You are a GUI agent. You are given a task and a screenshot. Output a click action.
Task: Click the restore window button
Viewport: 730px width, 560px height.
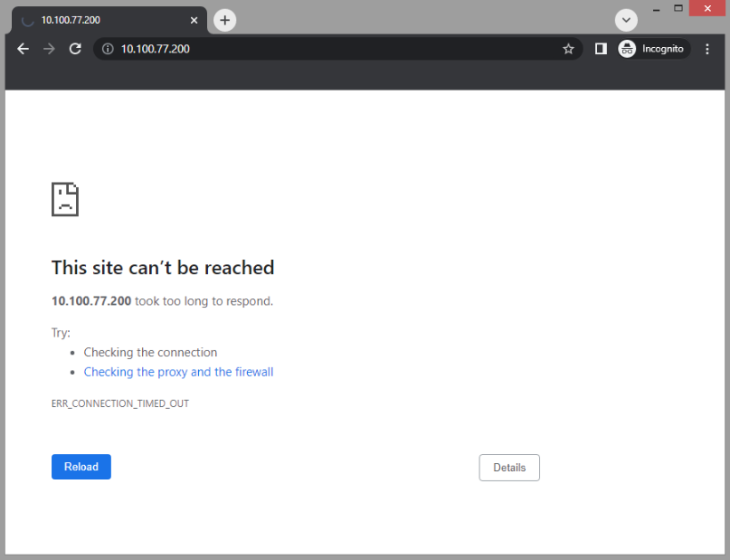click(678, 8)
